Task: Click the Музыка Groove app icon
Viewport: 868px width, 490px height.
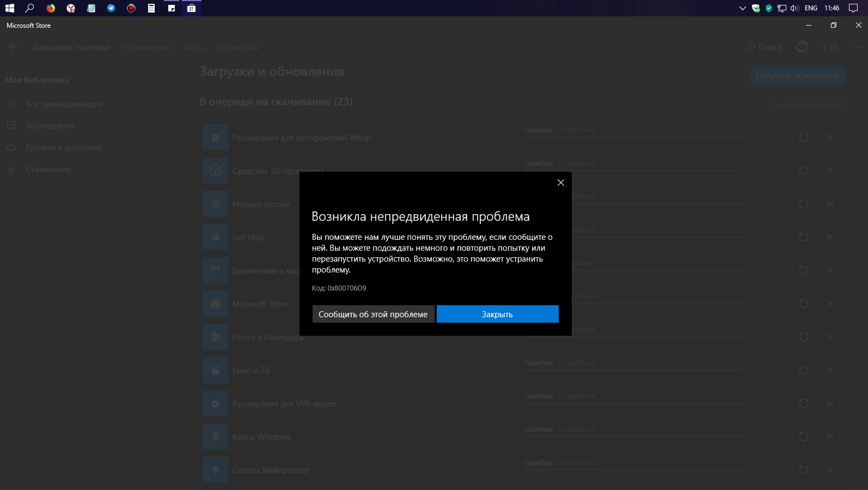Action: [216, 204]
